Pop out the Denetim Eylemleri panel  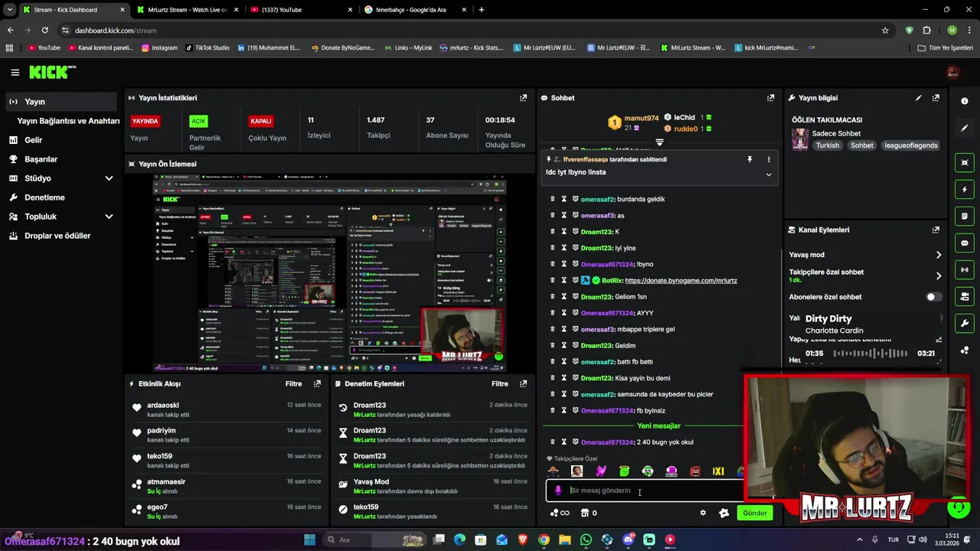(x=524, y=383)
